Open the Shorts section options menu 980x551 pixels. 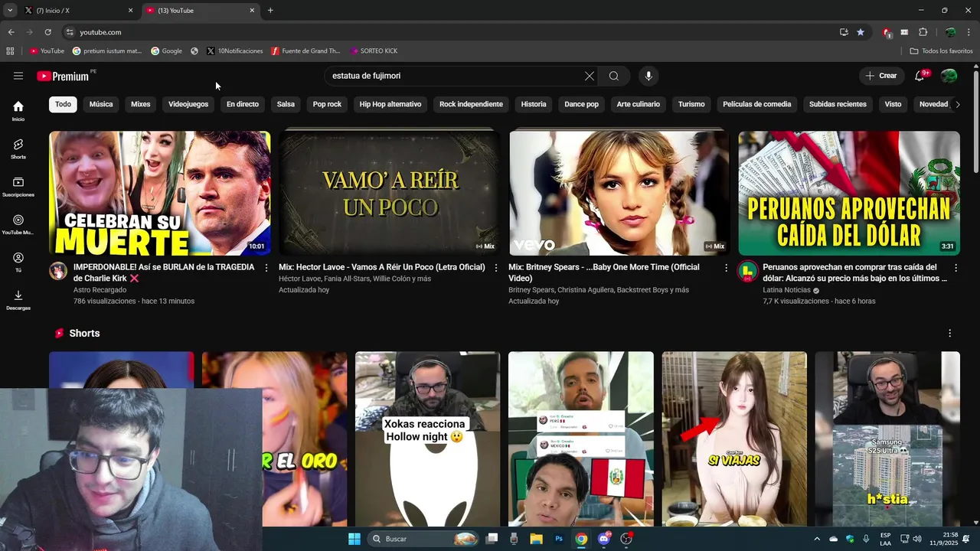click(x=949, y=334)
